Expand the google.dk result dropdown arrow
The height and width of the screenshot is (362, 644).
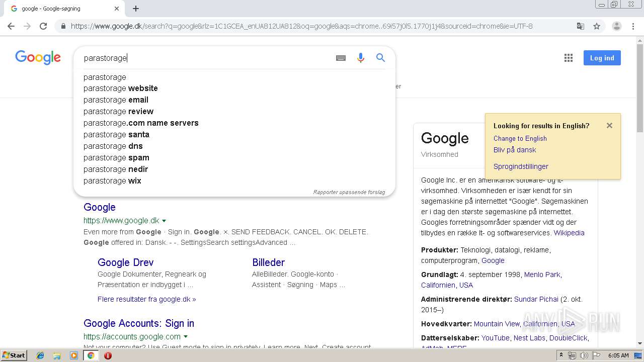pos(164,221)
